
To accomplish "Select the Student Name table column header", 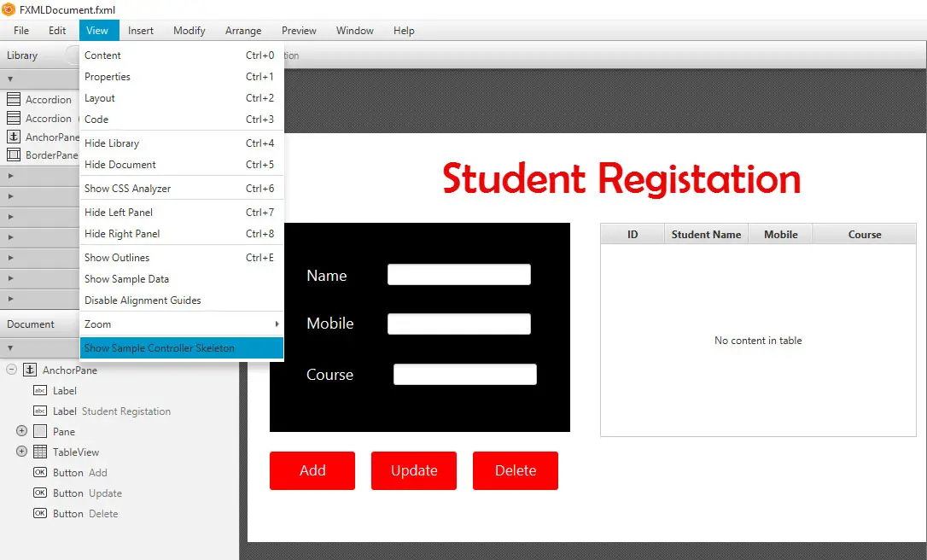I will click(707, 234).
